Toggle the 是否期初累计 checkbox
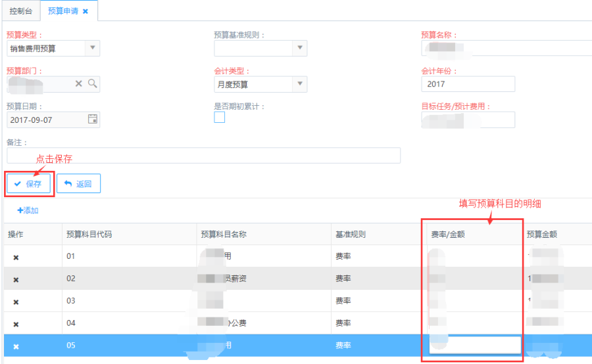The height and width of the screenshot is (364, 592). 220,117
